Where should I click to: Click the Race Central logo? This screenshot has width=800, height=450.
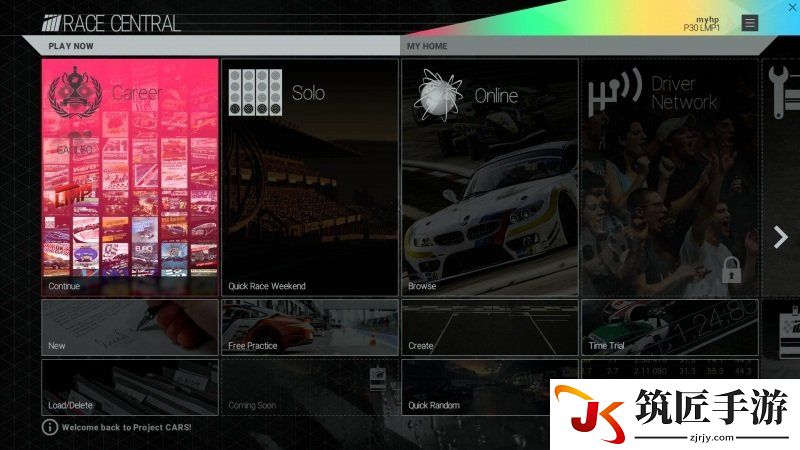pos(111,23)
